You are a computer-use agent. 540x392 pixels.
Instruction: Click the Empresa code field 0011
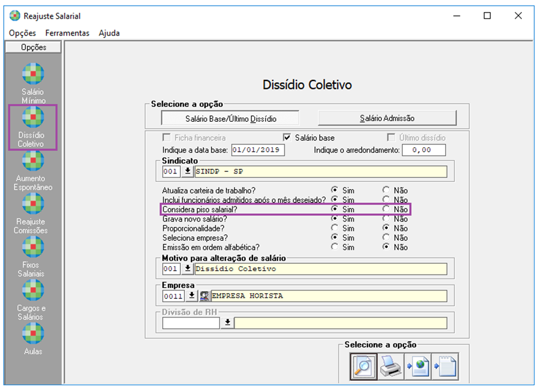pyautogui.click(x=174, y=296)
